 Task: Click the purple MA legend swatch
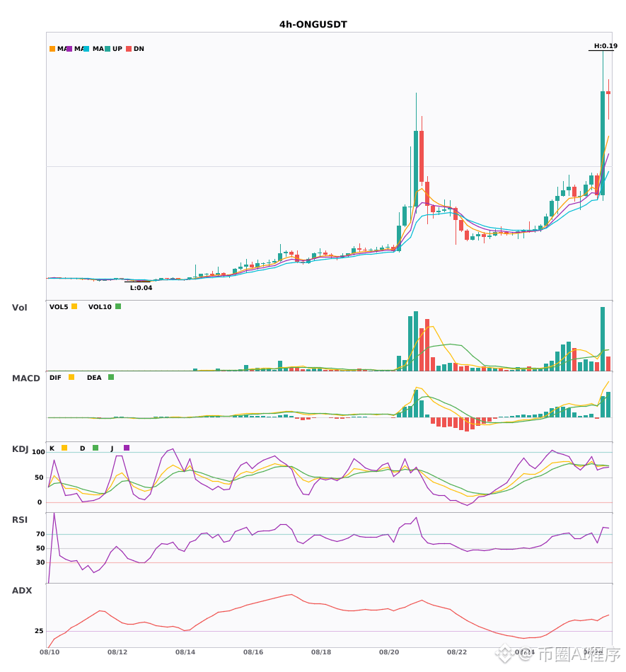tap(69, 49)
